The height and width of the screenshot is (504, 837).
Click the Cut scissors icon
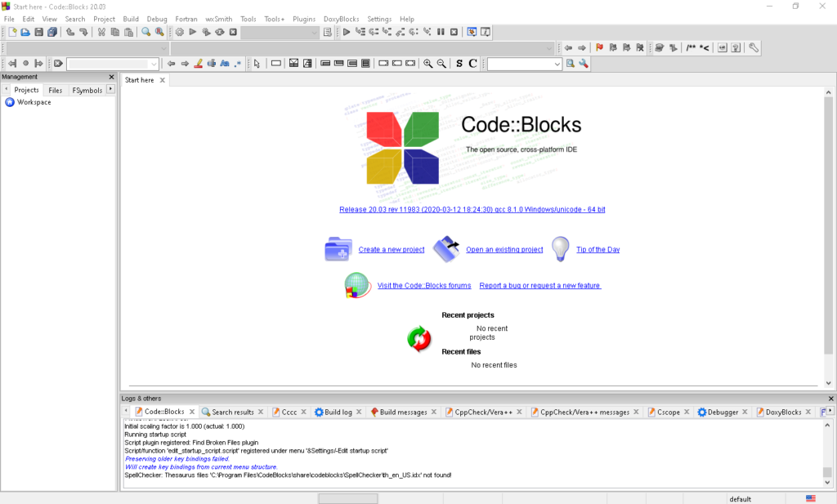pos(101,32)
